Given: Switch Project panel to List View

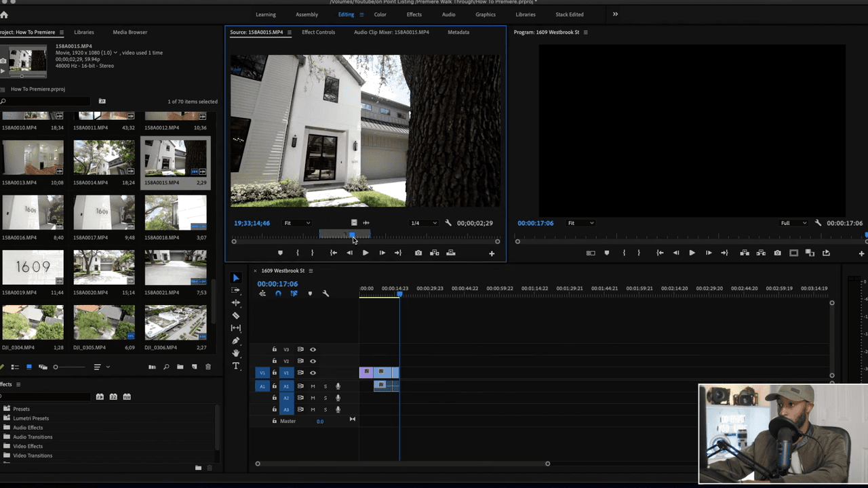Looking at the screenshot, I should (15, 367).
